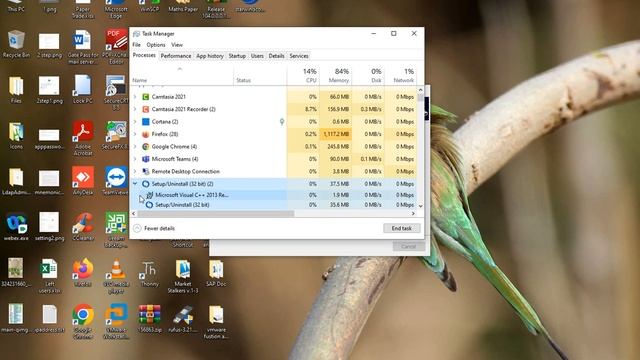Sort processes by the Network column header
The width and height of the screenshot is (640, 360).
400,75
